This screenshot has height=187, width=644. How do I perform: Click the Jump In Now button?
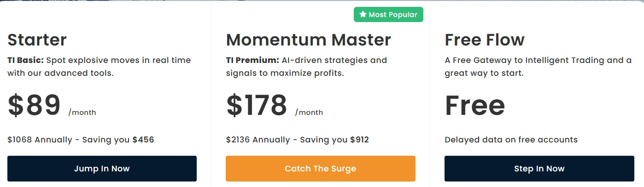(x=102, y=169)
